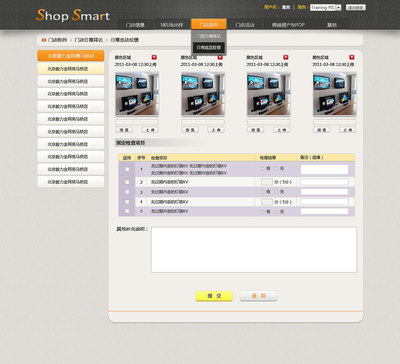Viewport: 400px width, 364px height.
Task: Click the 浏览 browse button under the fourth photo
Action: coord(322,130)
